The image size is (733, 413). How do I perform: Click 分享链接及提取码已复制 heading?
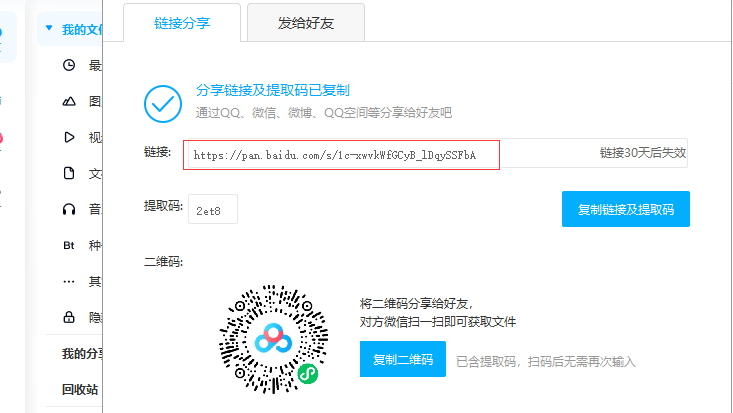coord(273,90)
